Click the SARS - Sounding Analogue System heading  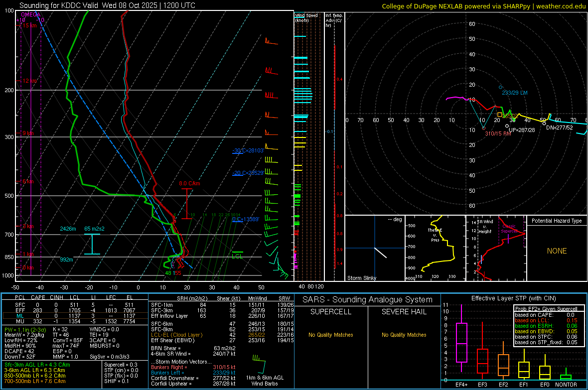(x=368, y=300)
